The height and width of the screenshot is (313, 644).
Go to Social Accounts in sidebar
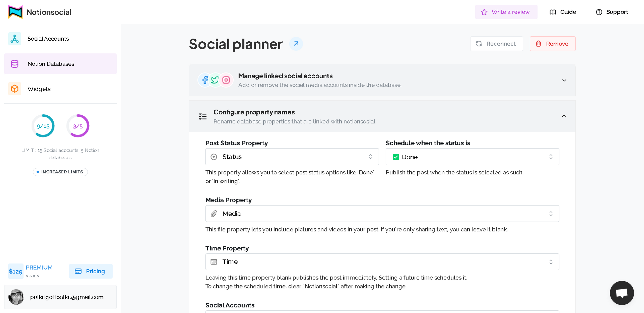(x=48, y=39)
